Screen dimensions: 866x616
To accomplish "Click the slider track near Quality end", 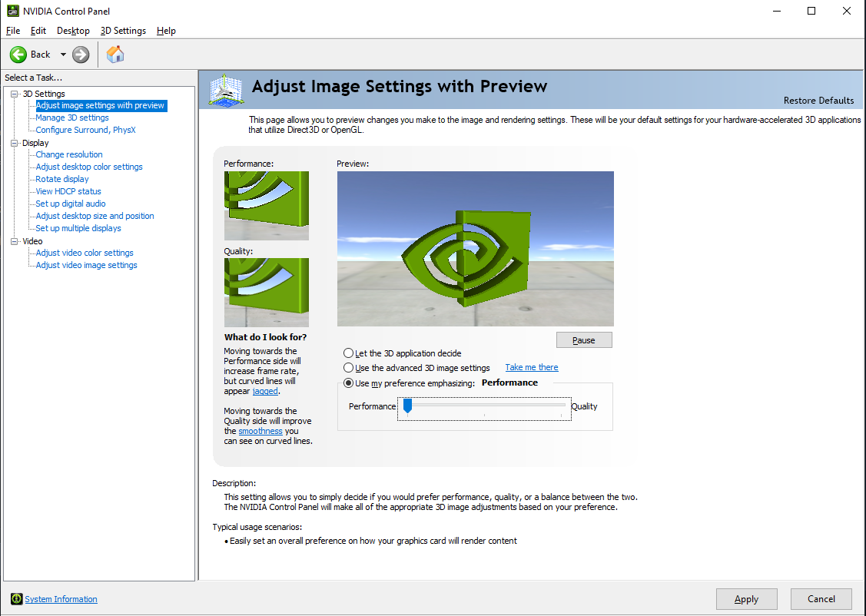I will pos(561,405).
